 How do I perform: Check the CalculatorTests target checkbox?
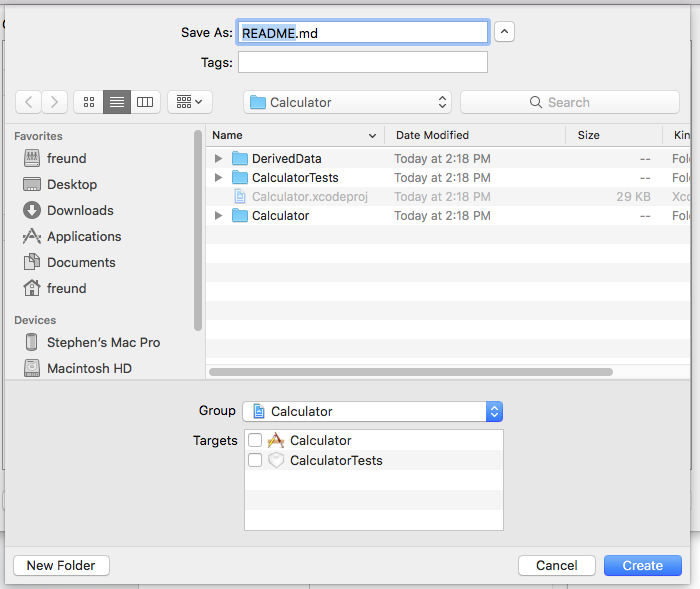255,460
